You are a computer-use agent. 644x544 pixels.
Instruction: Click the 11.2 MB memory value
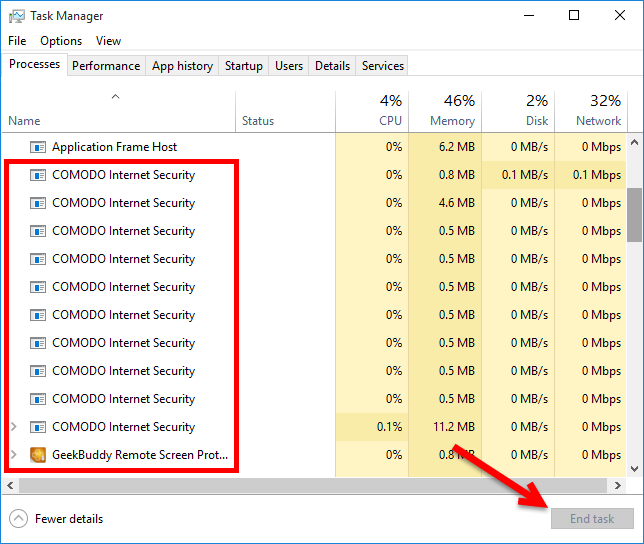(x=454, y=427)
